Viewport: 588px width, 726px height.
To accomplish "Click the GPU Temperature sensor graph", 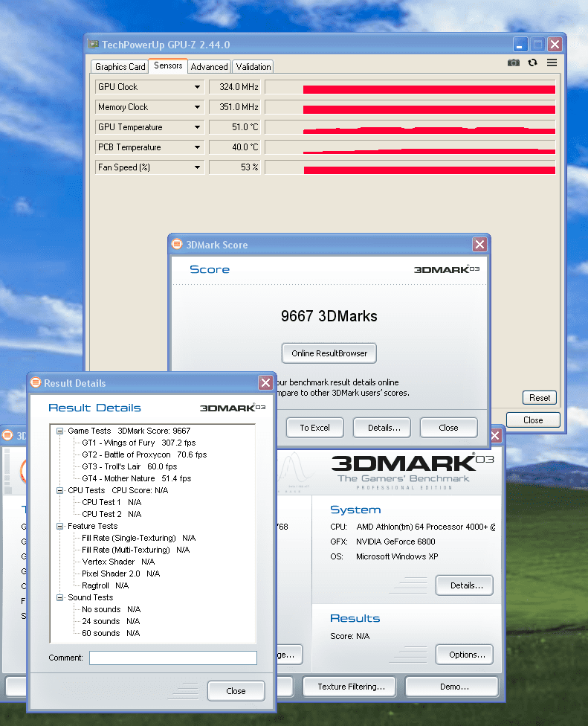I will [x=410, y=127].
